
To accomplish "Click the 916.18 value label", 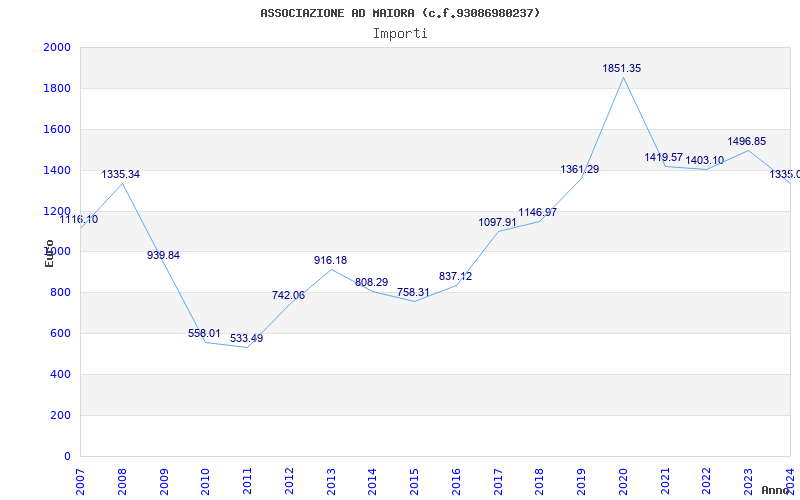I will (330, 261).
